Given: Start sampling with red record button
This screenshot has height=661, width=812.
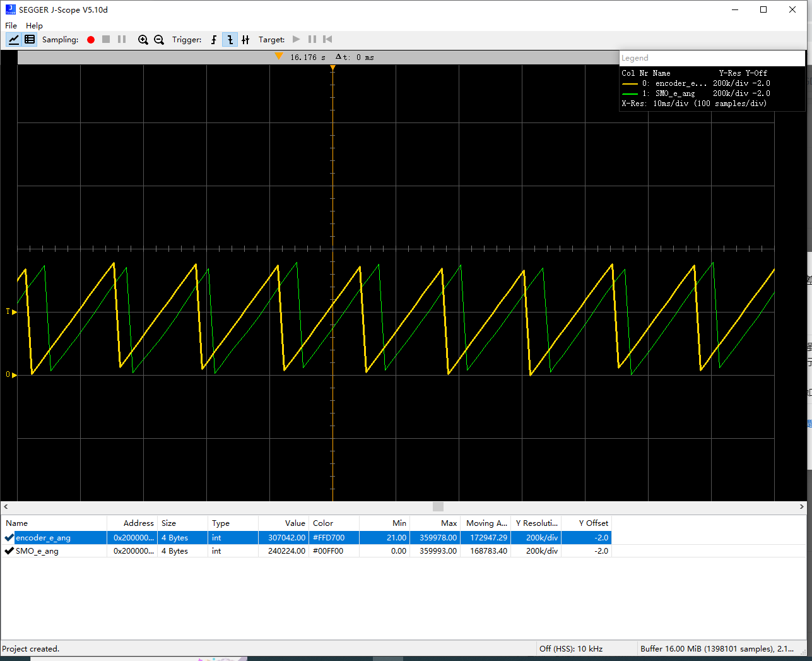Looking at the screenshot, I should [91, 39].
